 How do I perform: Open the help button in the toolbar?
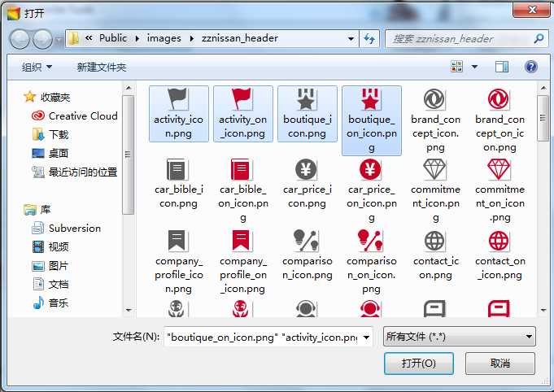pyautogui.click(x=530, y=67)
